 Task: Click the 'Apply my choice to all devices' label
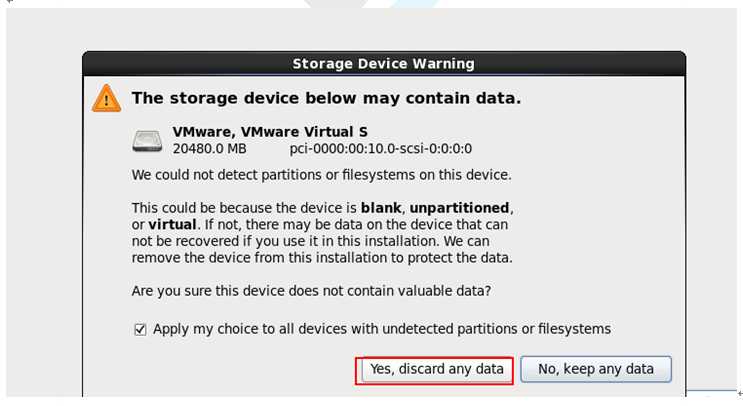point(382,329)
